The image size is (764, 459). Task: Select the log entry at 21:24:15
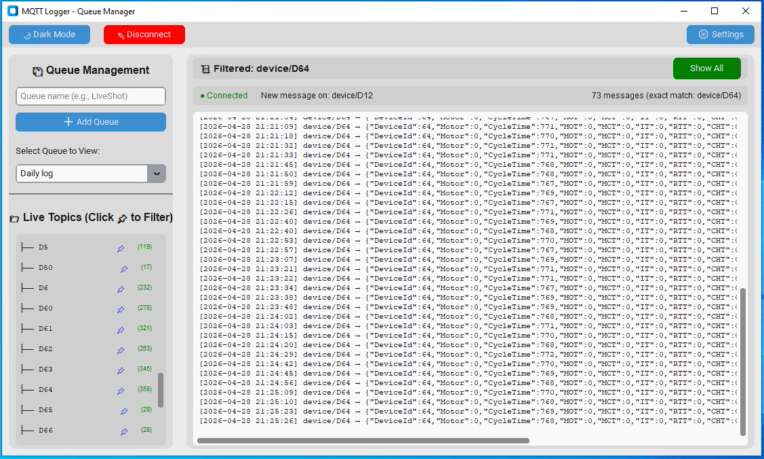point(468,336)
